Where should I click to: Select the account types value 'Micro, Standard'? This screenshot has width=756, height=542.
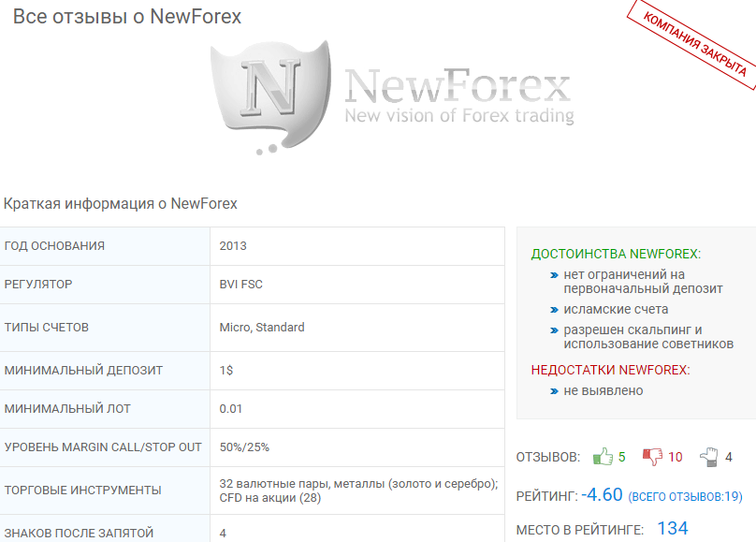point(262,328)
